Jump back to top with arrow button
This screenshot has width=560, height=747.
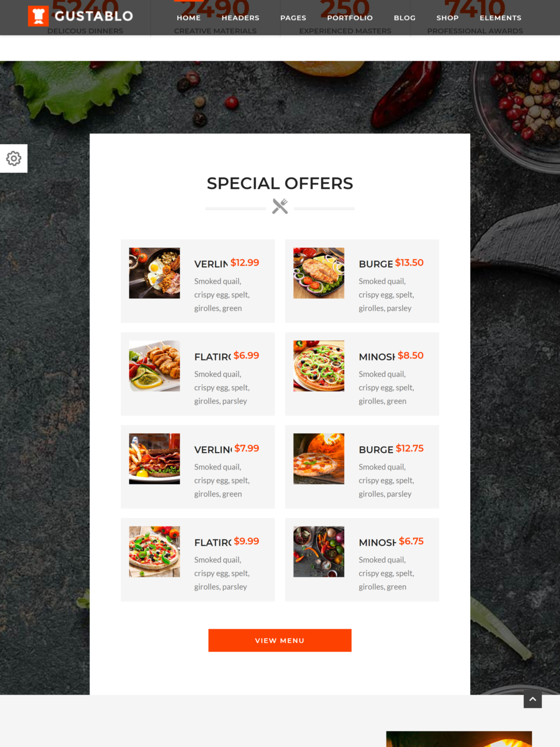click(x=533, y=699)
